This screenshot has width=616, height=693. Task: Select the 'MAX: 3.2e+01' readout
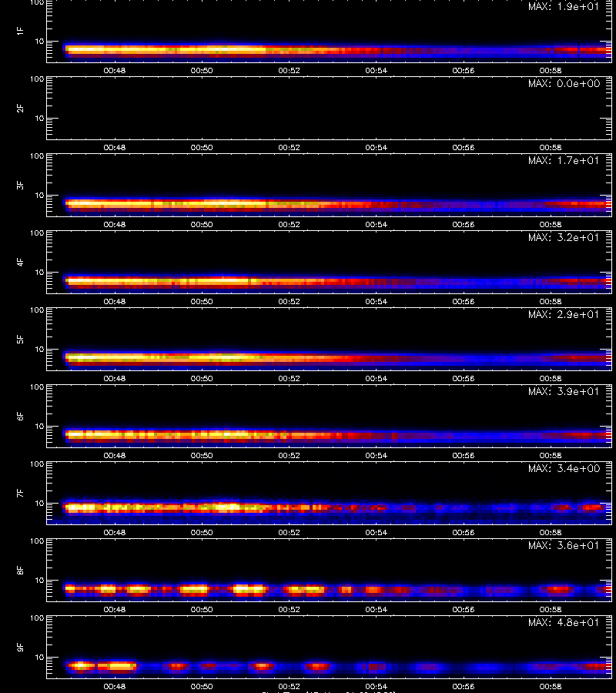point(564,237)
